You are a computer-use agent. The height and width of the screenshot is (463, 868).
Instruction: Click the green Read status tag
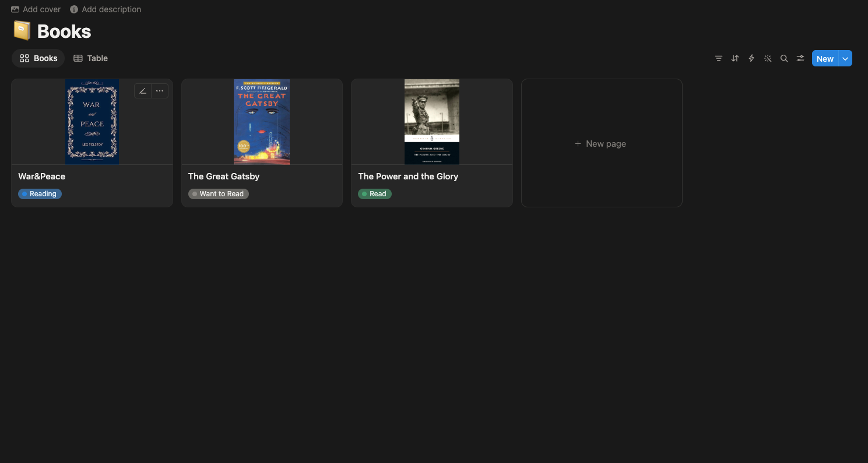[x=375, y=194]
